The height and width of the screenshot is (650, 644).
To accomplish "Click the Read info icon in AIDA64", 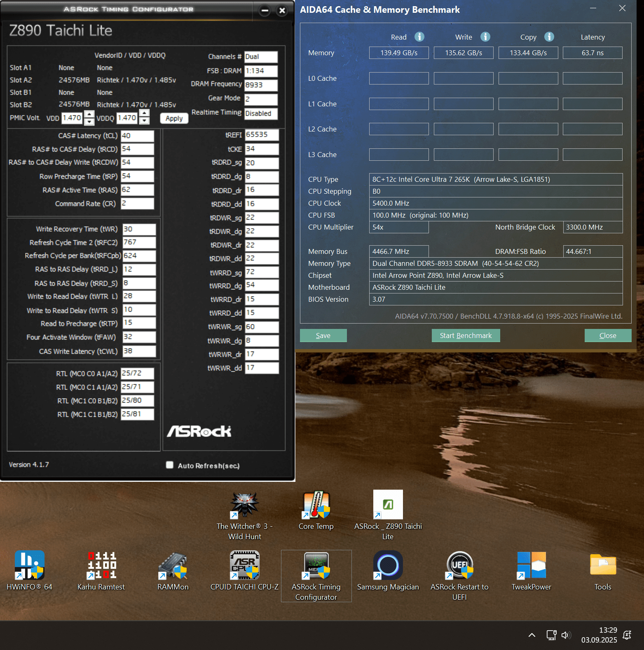I will [419, 37].
